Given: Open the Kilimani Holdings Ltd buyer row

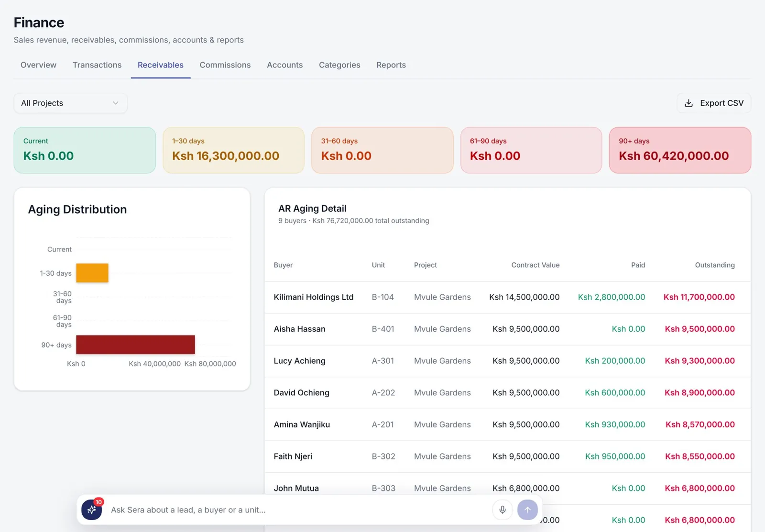Looking at the screenshot, I should pos(507,297).
